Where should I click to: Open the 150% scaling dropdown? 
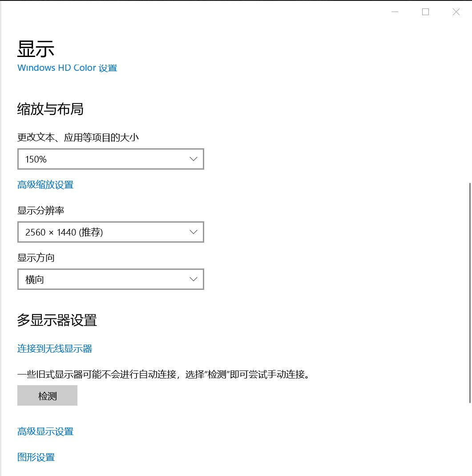pos(110,159)
